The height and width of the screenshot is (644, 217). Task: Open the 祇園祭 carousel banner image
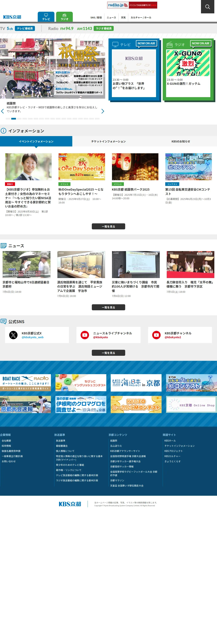[x=52, y=69]
